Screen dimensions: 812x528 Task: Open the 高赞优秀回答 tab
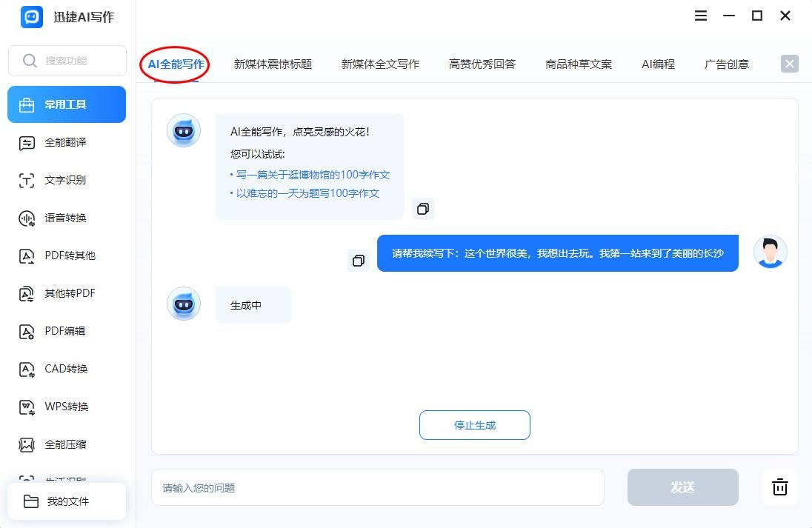coord(482,64)
